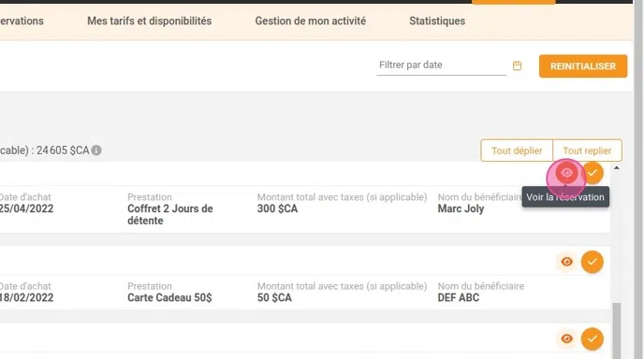Click the list scrollbar thumb
Image resolution: width=644 pixels, height=359 pixels.
tap(617, 331)
